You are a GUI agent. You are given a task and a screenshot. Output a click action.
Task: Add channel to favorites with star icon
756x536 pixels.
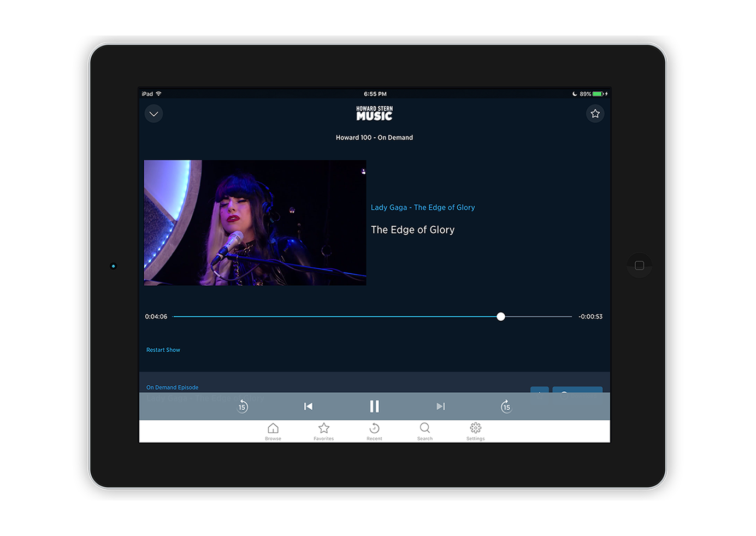tap(595, 114)
